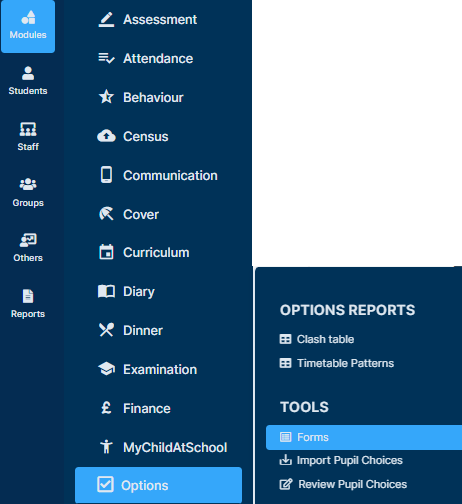
Task: Click the Census cloud upload icon
Action: (106, 136)
